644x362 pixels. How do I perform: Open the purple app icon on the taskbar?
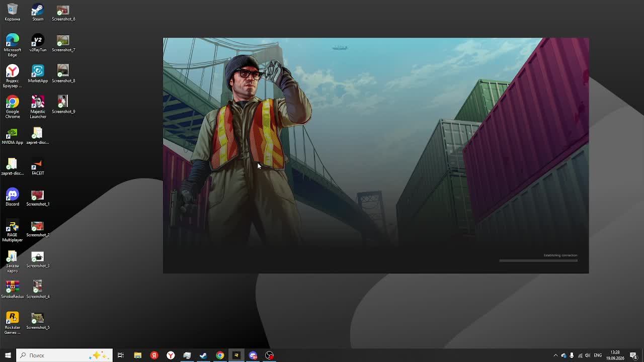(253, 355)
